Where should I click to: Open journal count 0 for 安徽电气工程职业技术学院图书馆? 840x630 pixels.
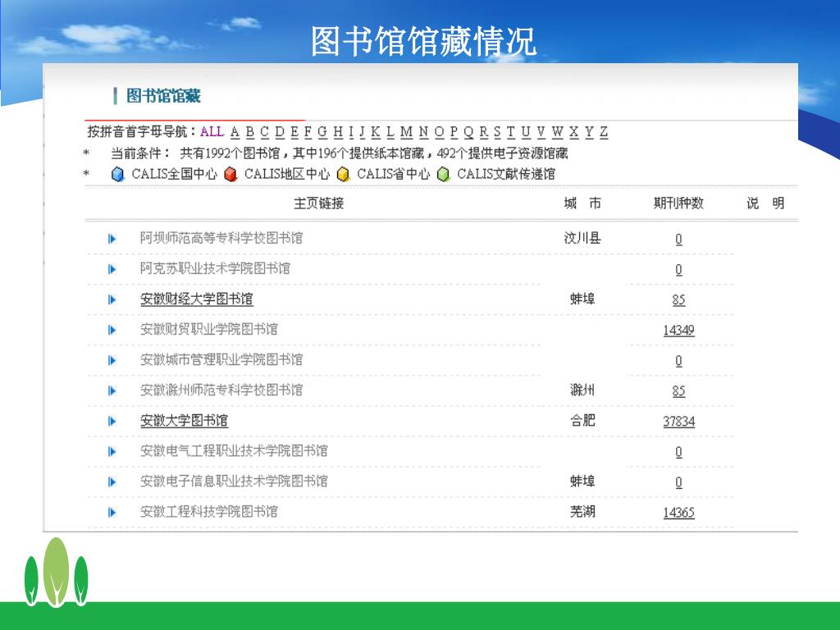pos(678,452)
